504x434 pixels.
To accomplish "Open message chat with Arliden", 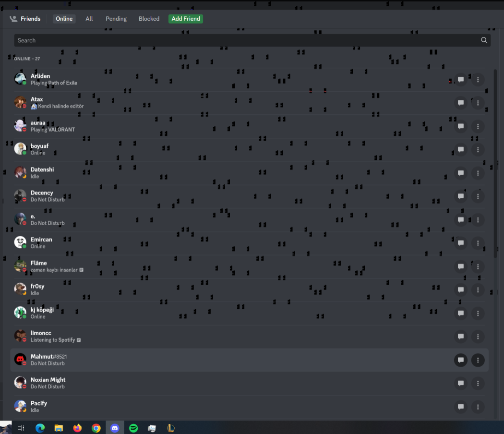I will point(461,79).
